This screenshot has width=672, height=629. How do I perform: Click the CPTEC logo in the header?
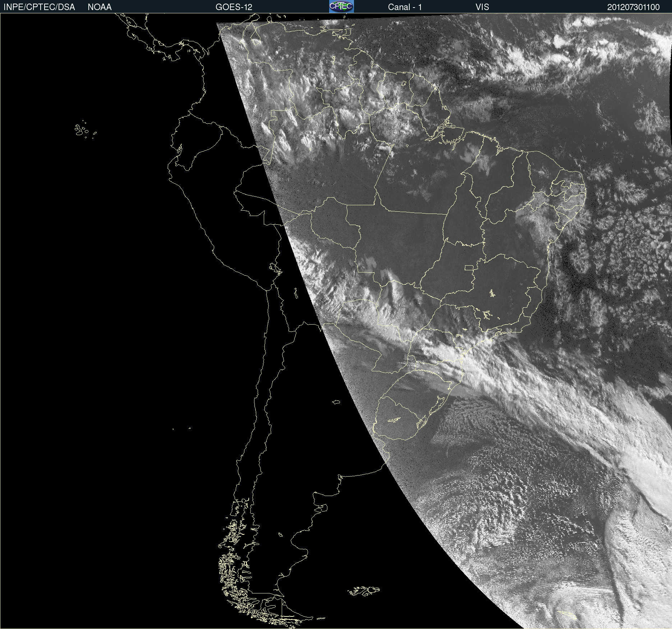[x=341, y=6]
